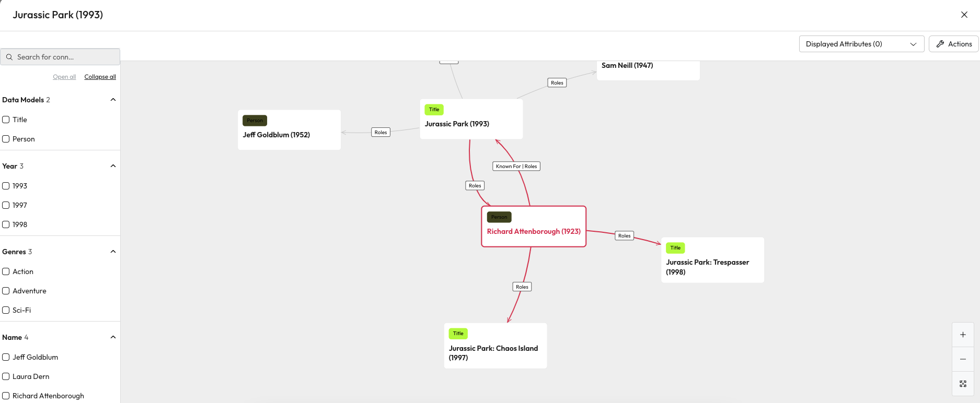Click the search magnifier icon
The height and width of the screenshot is (403, 980).
(9, 57)
